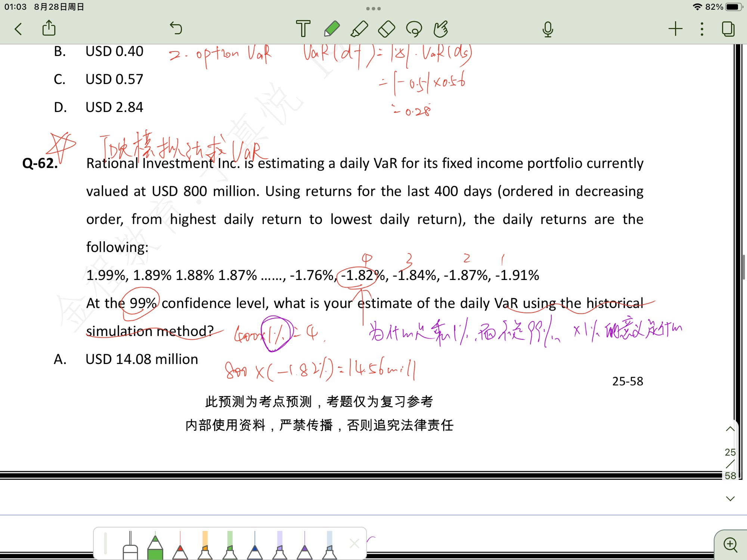Select the Text tool
The width and height of the screenshot is (747, 560).
point(303,29)
